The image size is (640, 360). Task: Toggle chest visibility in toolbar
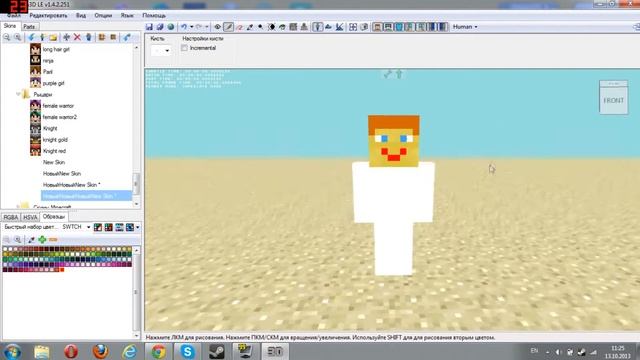tap(399, 27)
